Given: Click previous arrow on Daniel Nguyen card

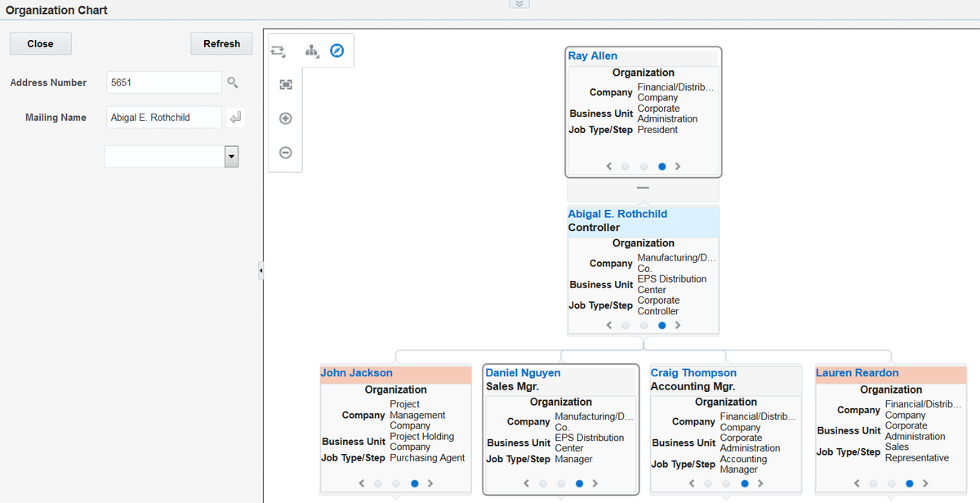Looking at the screenshot, I should (x=527, y=483).
